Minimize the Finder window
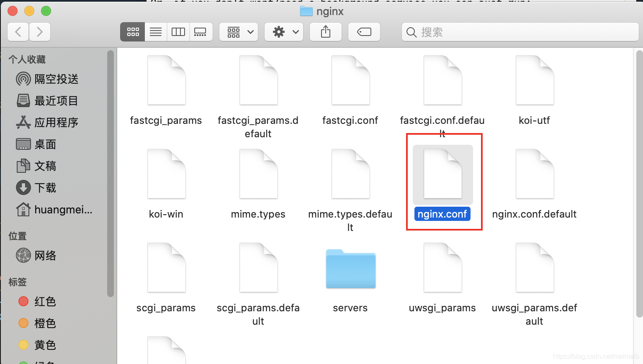 pyautogui.click(x=29, y=11)
